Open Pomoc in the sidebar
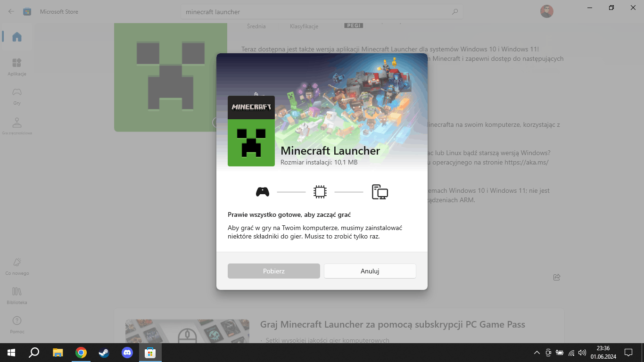This screenshot has width=644, height=362. [17, 325]
